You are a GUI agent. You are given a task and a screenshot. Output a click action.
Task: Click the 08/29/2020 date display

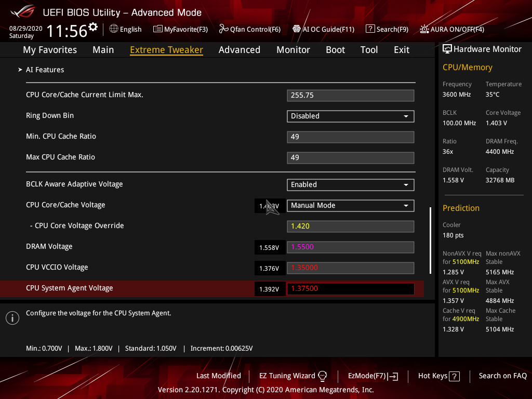26,28
